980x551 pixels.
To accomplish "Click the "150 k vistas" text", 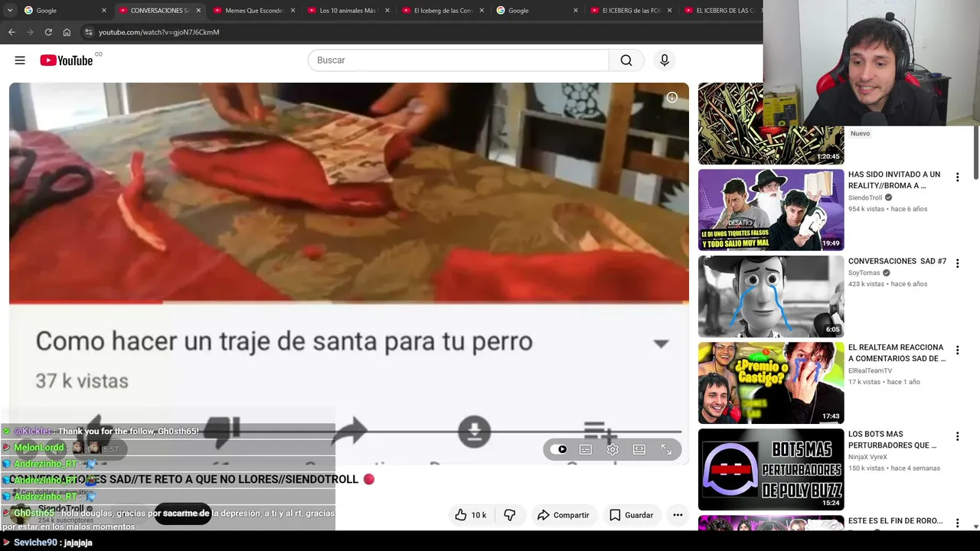I will tap(866, 468).
